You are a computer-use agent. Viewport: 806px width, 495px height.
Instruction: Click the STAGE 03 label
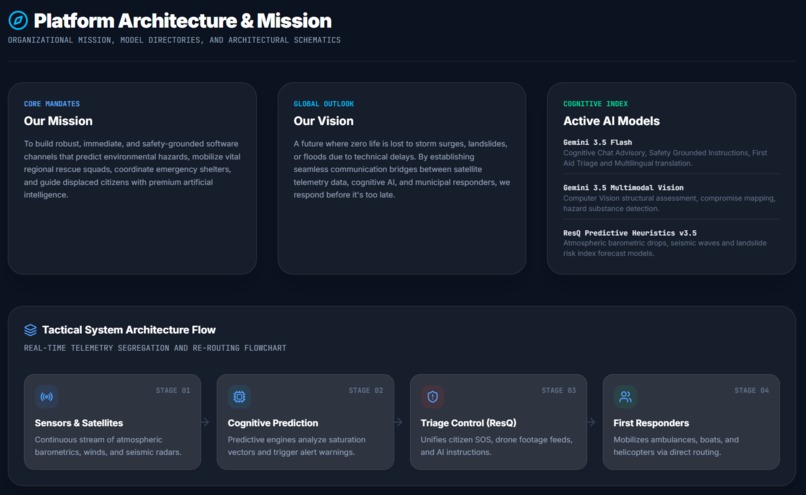pos(559,391)
